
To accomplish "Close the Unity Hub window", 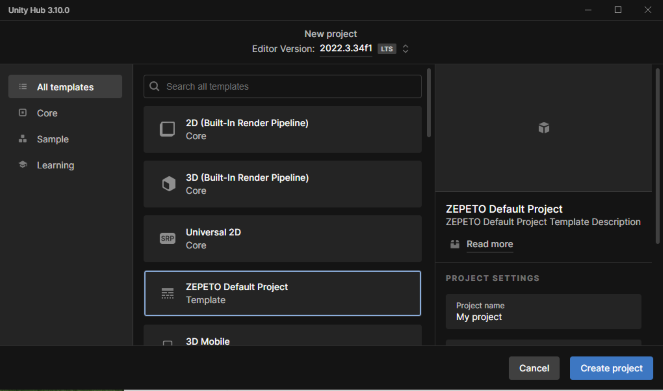I will [647, 10].
